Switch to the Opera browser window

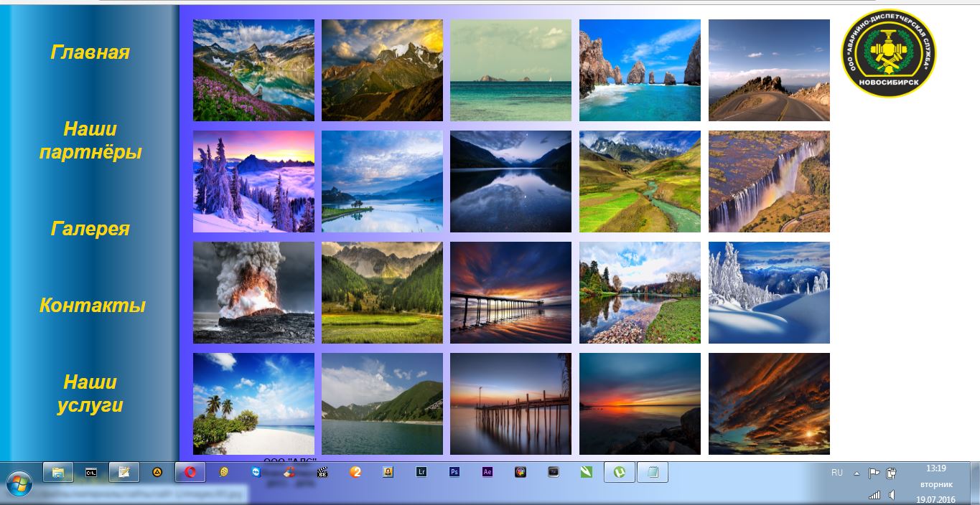190,472
